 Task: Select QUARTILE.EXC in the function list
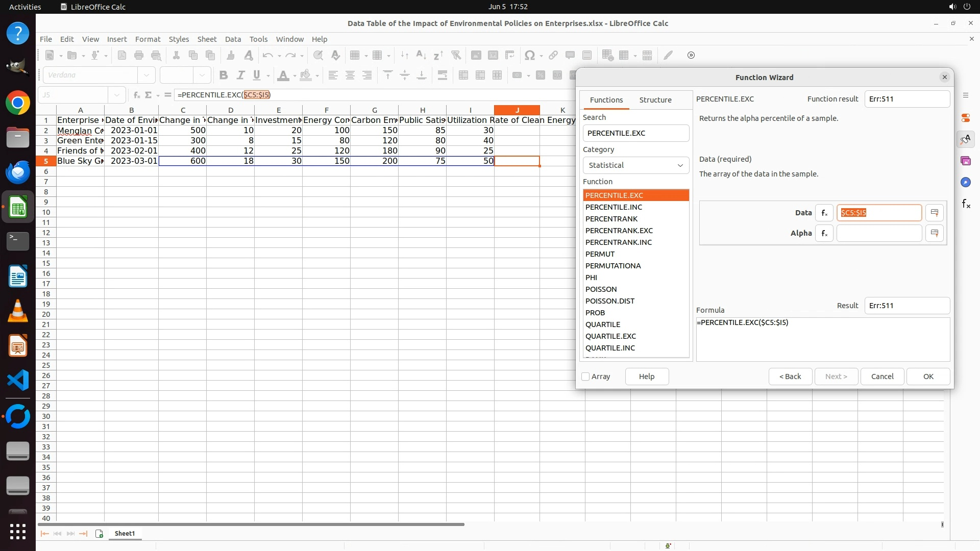coord(610,336)
